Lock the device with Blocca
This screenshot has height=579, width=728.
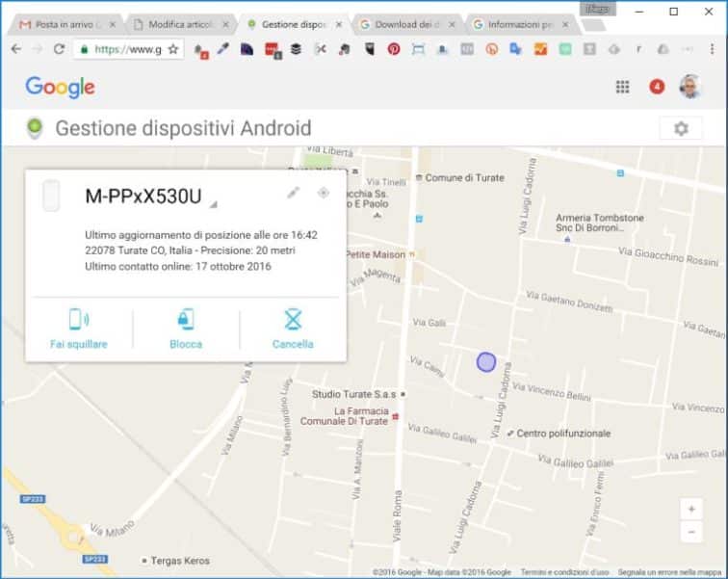186,329
